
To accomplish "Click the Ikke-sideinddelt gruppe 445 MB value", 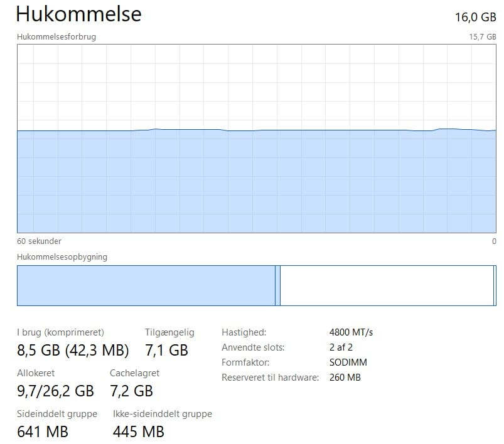I will click(139, 431).
